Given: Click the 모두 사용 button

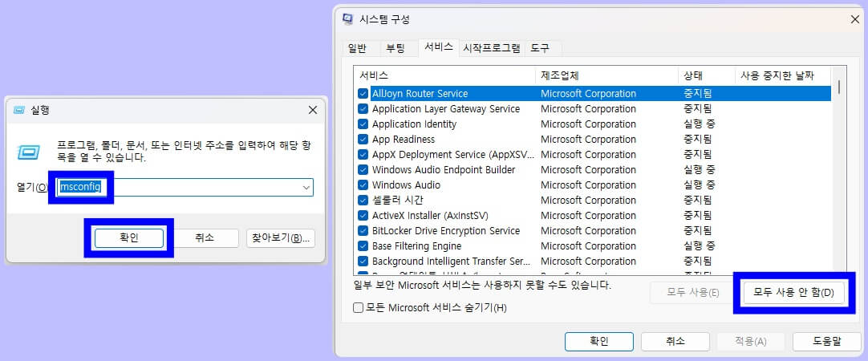Looking at the screenshot, I should [x=693, y=292].
